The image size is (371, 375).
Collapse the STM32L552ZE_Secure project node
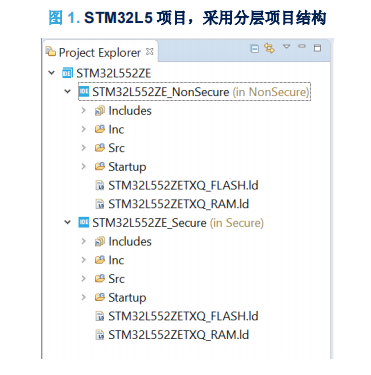point(68,222)
